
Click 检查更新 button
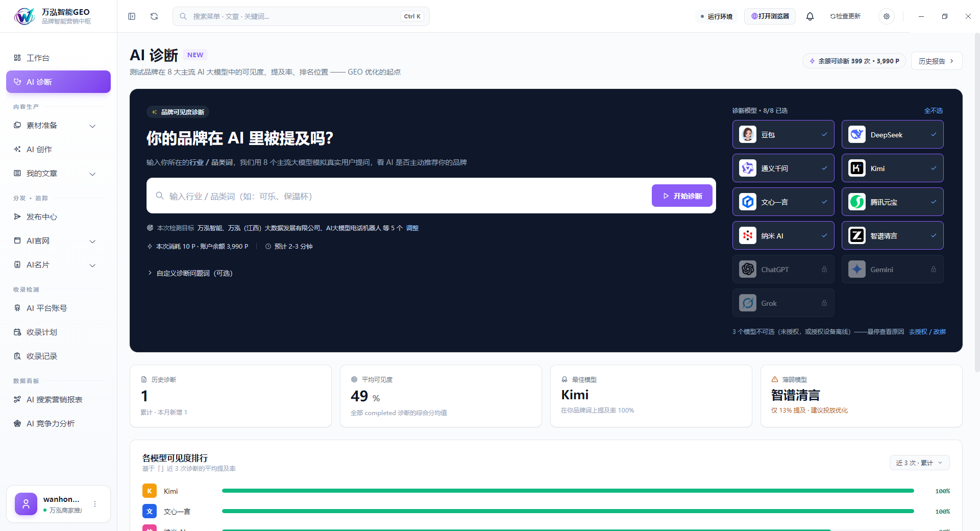[845, 16]
